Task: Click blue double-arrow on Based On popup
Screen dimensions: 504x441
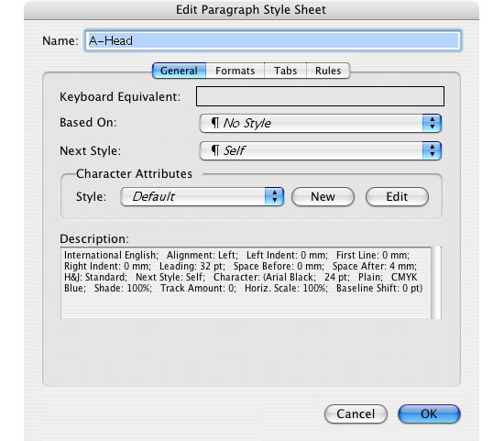Action: pyautogui.click(x=432, y=123)
